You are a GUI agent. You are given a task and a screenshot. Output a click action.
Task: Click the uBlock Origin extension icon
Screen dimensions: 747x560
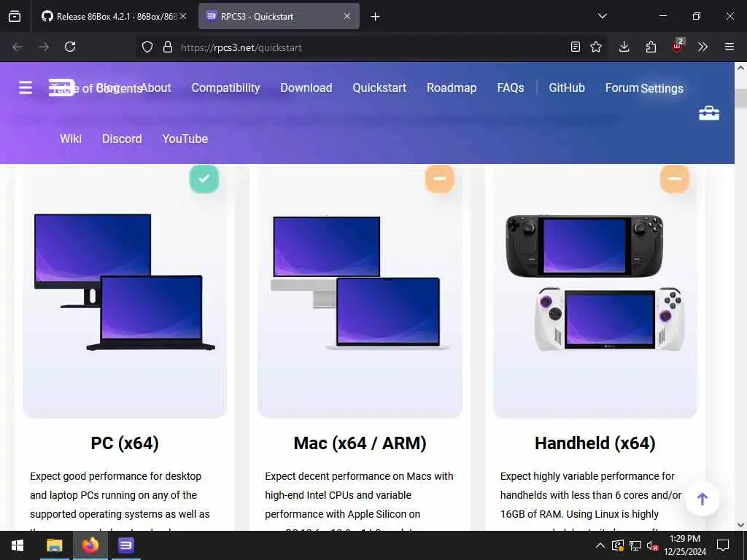point(677,46)
